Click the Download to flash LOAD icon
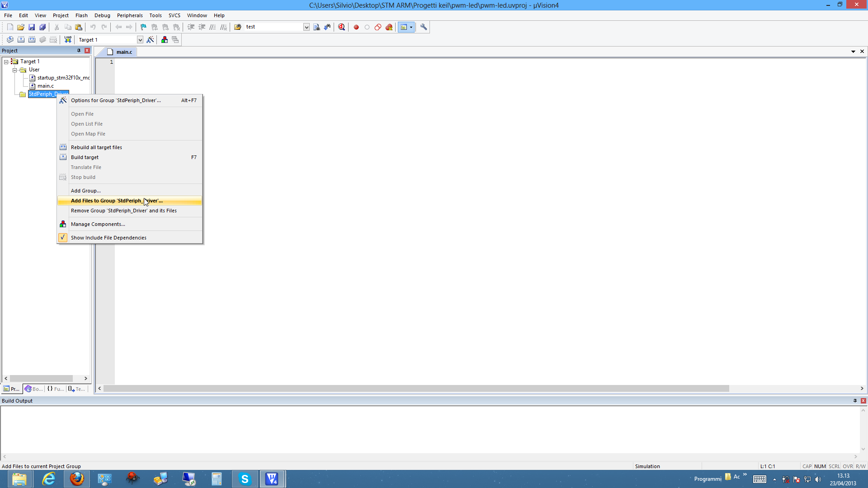The image size is (868, 488). coord(68,40)
